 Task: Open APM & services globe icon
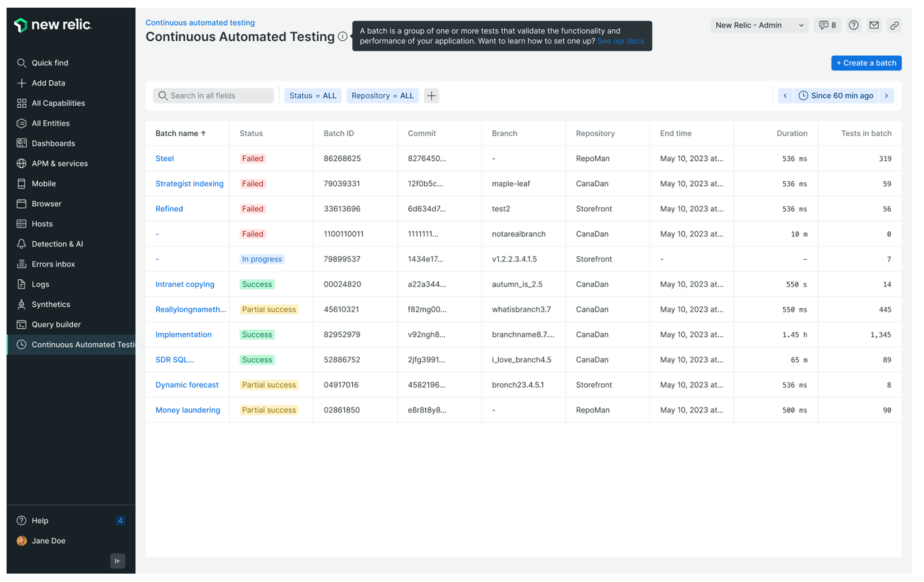point(22,163)
